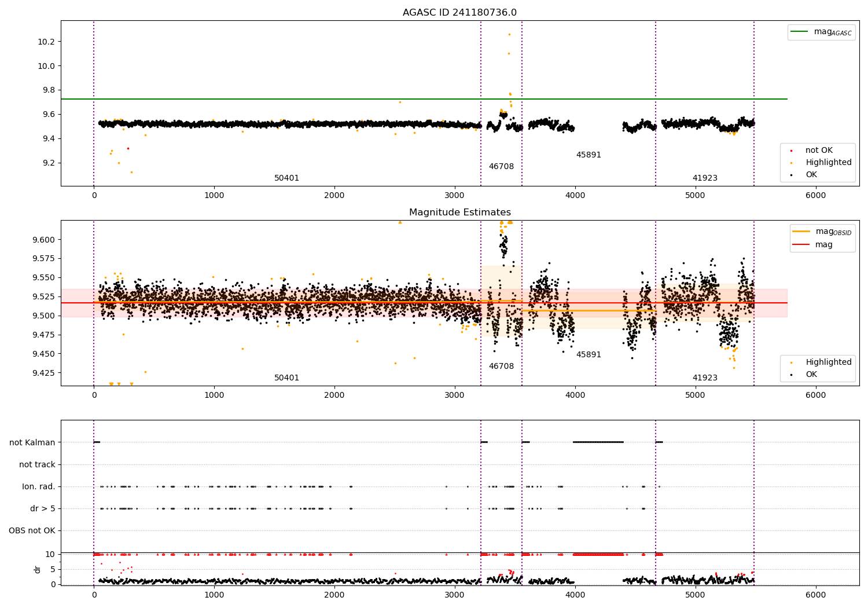
Task: Click OBSID label 50401 in top plot
Action: (286, 178)
